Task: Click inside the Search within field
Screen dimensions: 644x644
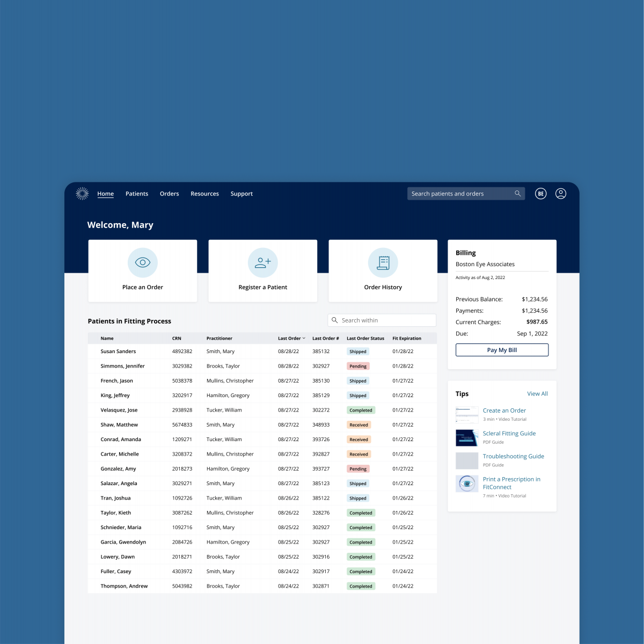Action: click(382, 320)
